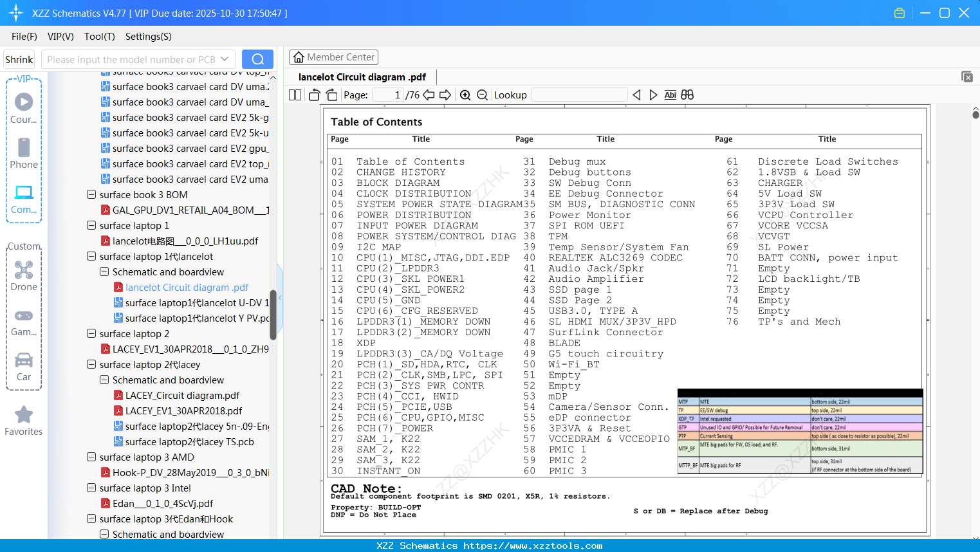980x552 pixels.
Task: Select the lancelot Circuit diagram .pdf tab
Action: 362,77
